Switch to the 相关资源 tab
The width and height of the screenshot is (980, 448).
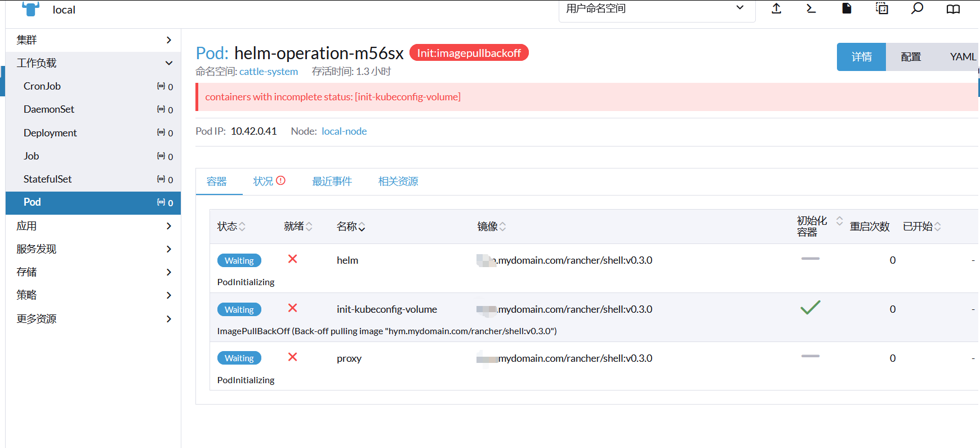[398, 181]
